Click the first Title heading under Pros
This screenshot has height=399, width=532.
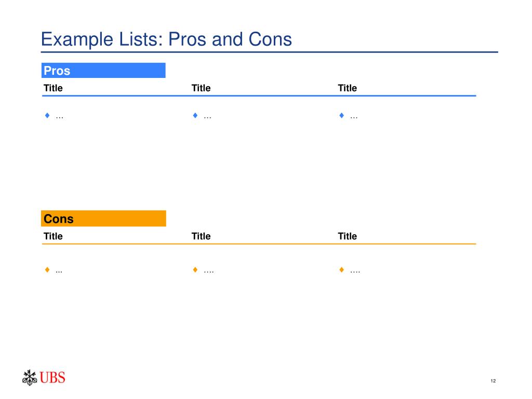coord(54,88)
